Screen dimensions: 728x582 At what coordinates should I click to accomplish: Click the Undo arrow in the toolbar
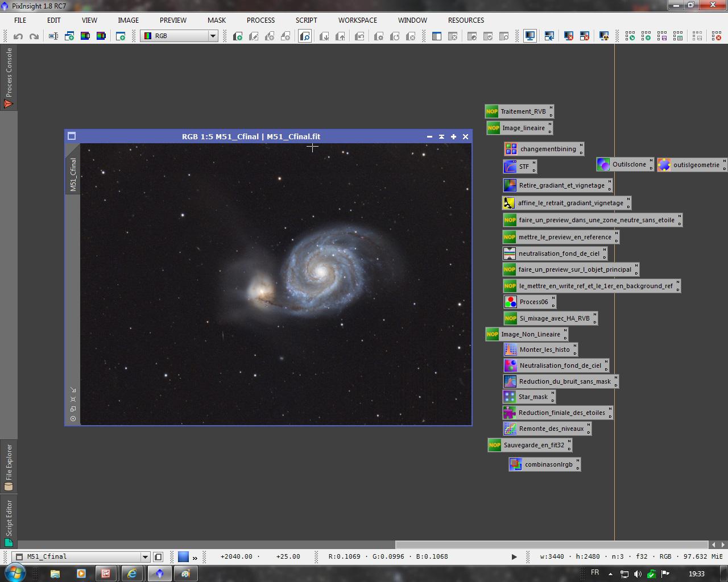click(x=18, y=36)
